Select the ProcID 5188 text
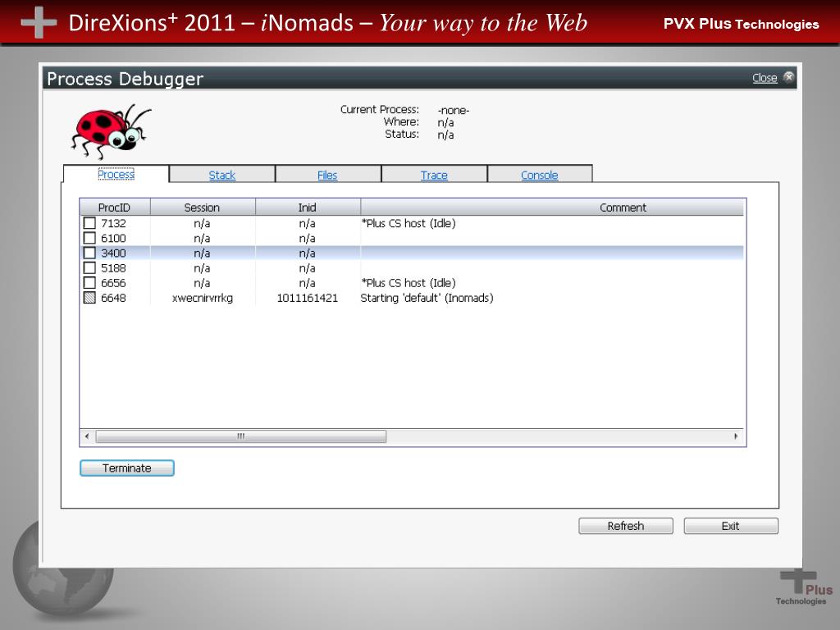The width and height of the screenshot is (840, 630). 113,268
